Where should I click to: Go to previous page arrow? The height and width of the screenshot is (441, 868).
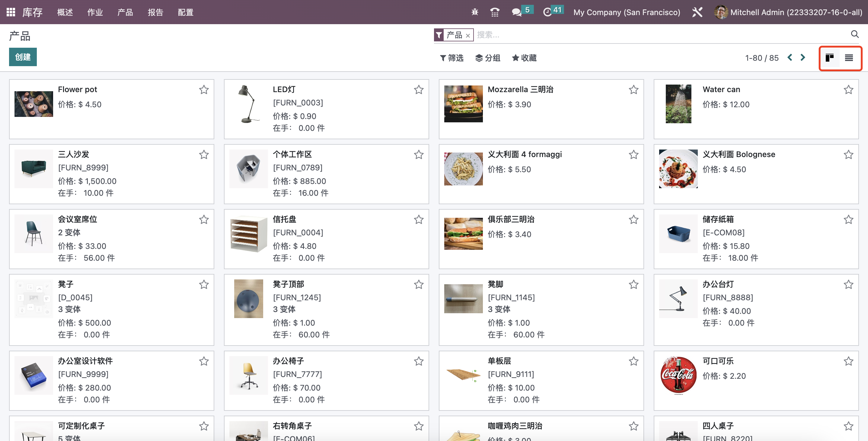tap(790, 58)
